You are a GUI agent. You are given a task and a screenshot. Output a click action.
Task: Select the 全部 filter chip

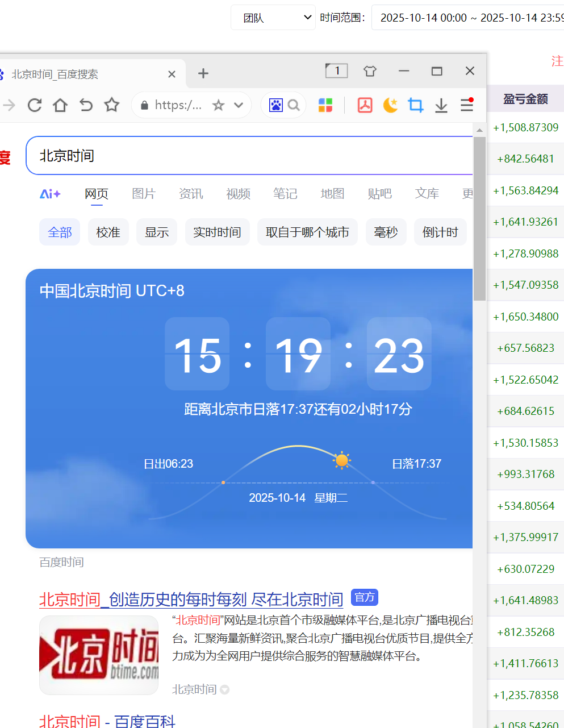point(60,232)
